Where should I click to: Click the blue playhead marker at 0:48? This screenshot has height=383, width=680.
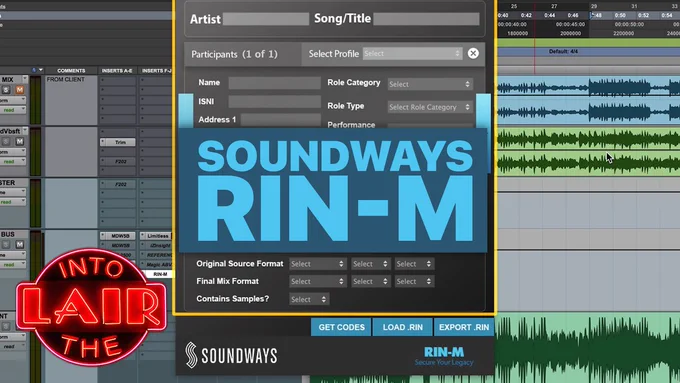592,15
